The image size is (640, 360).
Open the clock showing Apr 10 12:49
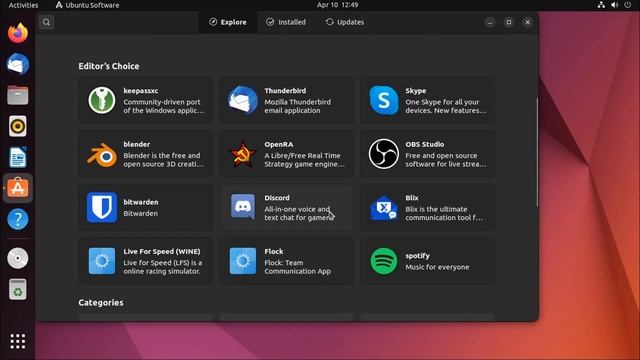(x=338, y=5)
